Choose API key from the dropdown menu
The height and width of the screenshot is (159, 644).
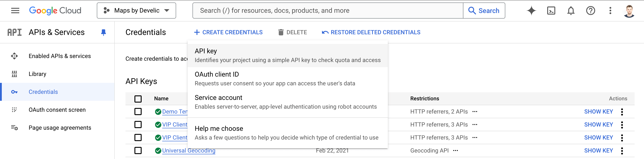(287, 56)
